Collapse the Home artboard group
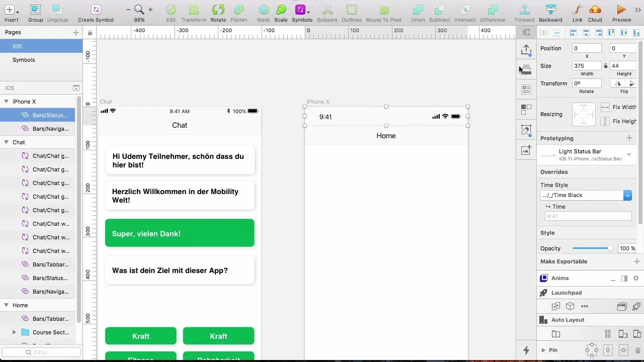 coord(7,305)
